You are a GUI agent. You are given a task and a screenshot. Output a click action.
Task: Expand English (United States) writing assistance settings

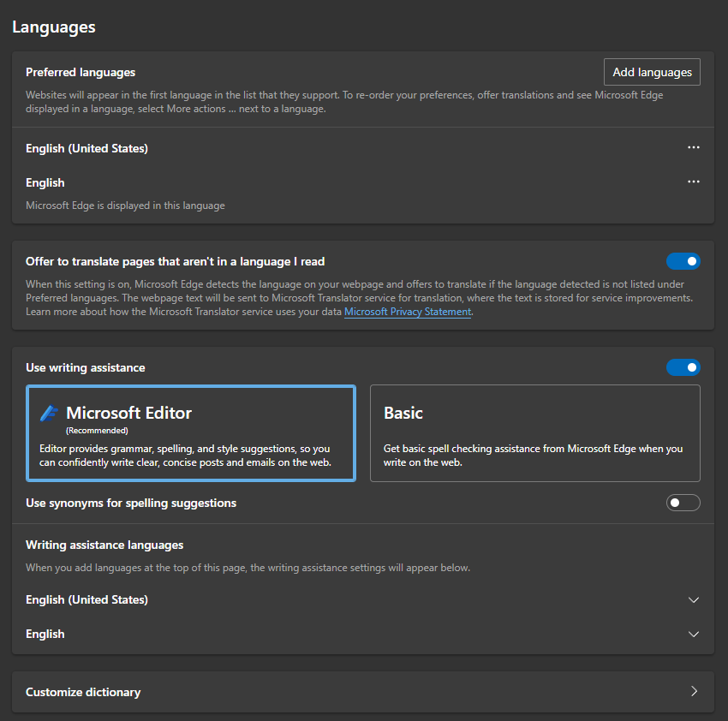pyautogui.click(x=693, y=599)
